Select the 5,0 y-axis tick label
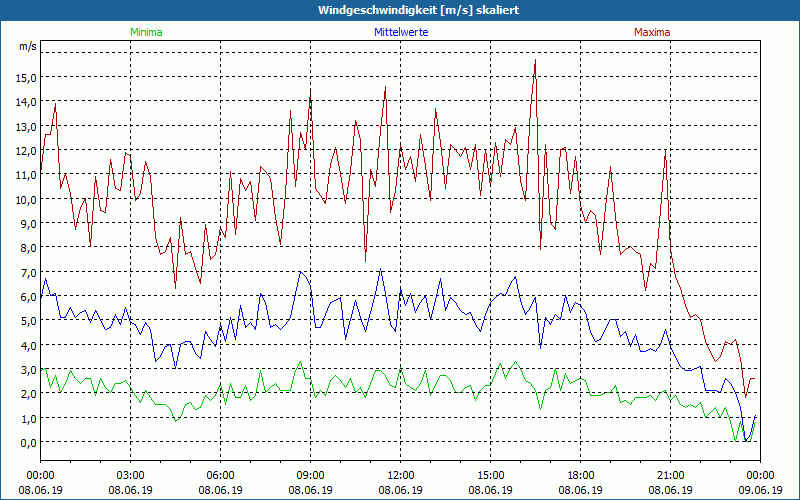Viewport: 800px width, 500px height. (26, 321)
